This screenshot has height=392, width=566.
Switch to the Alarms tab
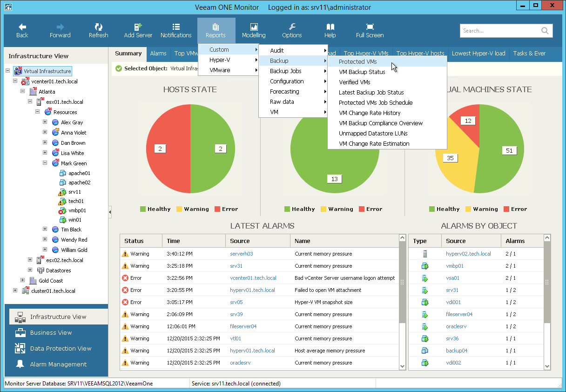pyautogui.click(x=158, y=54)
